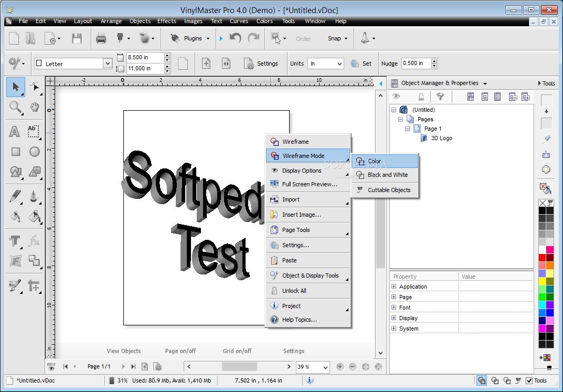
Task: Choose Full Screen Preview from context menu
Action: coord(308,184)
